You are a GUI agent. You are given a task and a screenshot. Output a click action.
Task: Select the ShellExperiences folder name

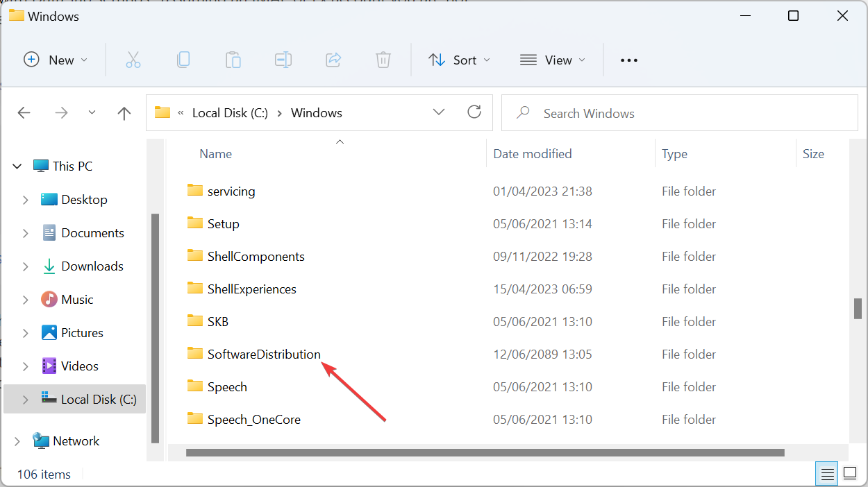252,289
